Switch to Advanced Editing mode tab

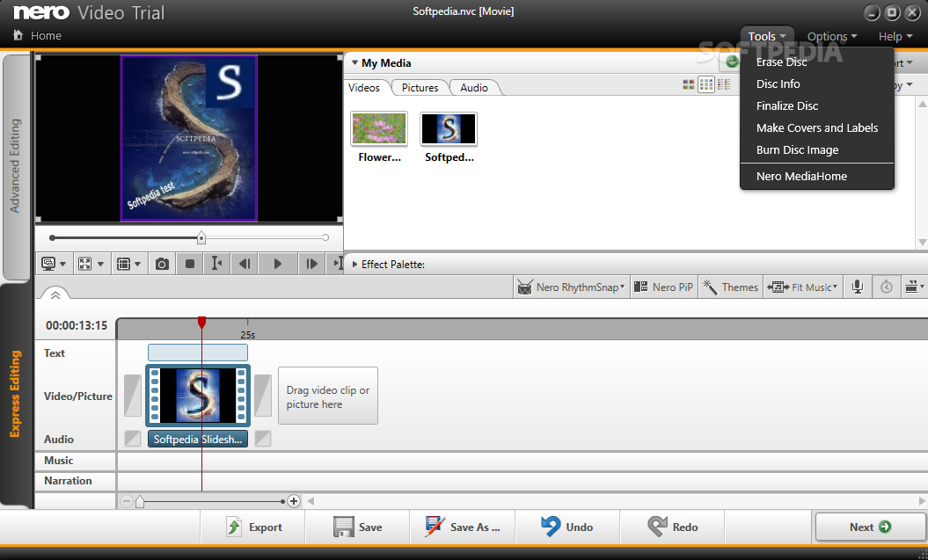click(x=15, y=166)
